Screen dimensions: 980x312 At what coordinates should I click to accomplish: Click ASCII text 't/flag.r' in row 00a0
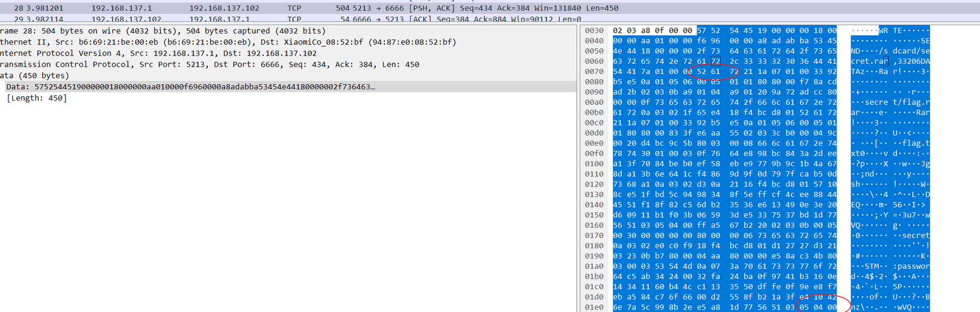(x=911, y=102)
